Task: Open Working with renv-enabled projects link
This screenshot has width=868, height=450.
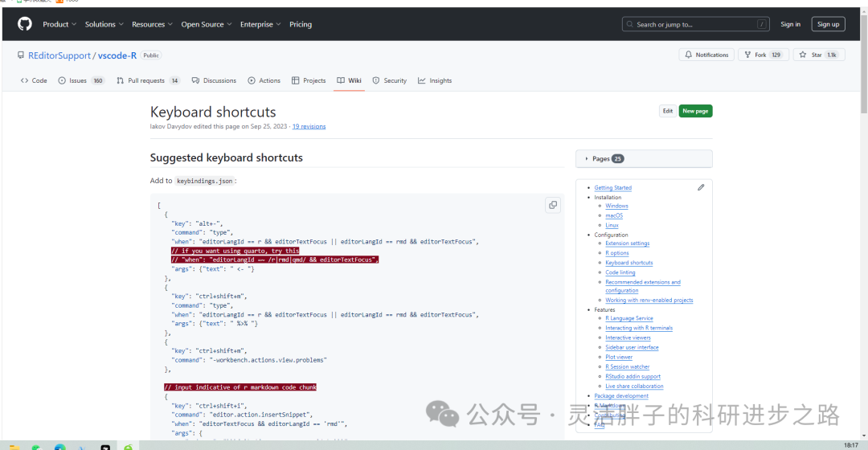Action: [649, 301]
